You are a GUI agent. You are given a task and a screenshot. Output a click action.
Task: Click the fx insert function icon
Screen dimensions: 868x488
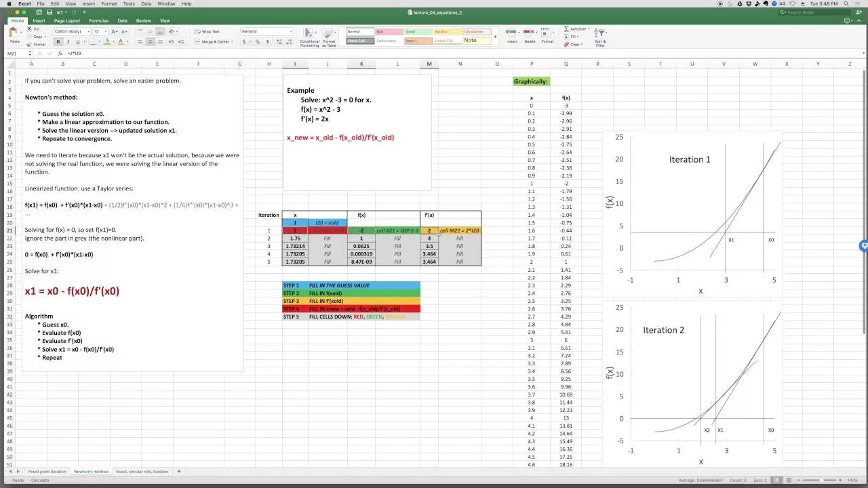pos(60,54)
